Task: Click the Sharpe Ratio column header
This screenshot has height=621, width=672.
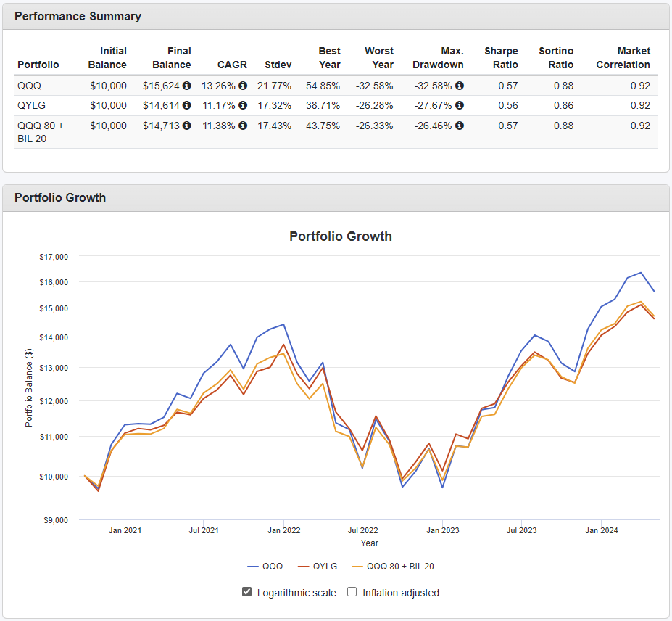Action: (502, 58)
